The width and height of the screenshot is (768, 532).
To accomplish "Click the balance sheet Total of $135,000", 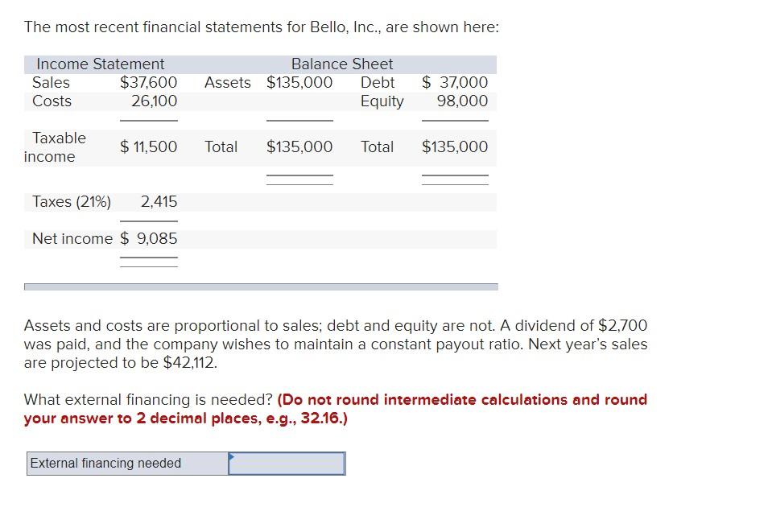I will click(x=453, y=146).
